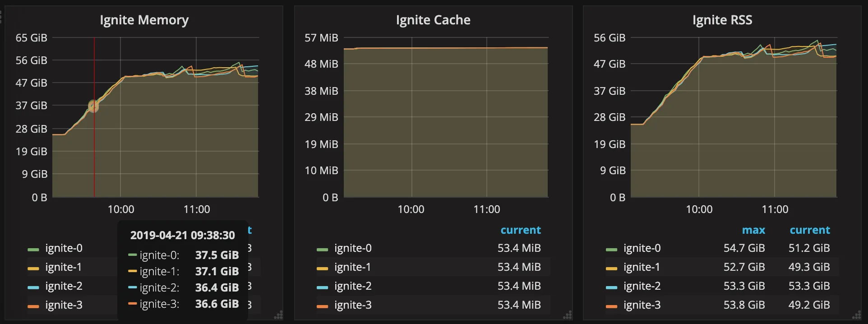Viewport: 868px width, 324px height.
Task: Toggle ignite-1 series in Ignite RSS legend
Action: click(641, 267)
